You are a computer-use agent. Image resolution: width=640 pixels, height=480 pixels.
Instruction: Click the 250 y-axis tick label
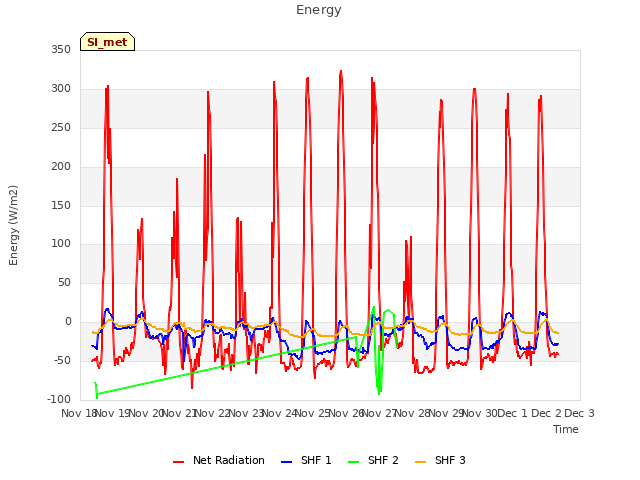(x=61, y=127)
